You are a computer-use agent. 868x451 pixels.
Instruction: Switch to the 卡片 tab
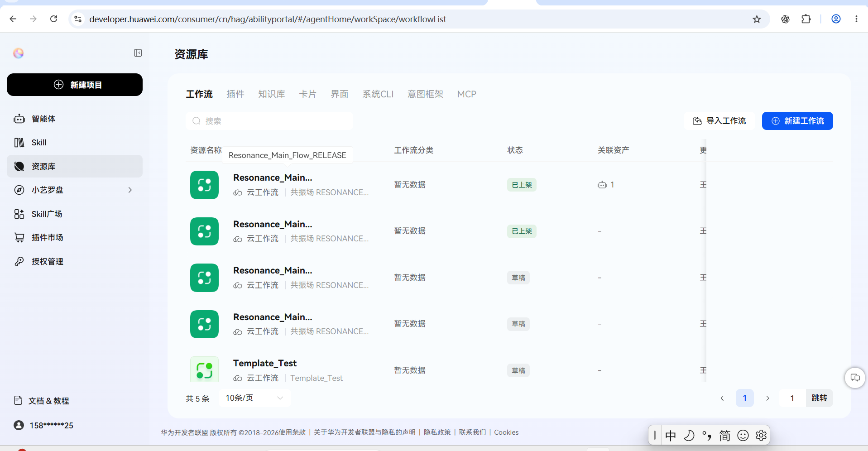tap(308, 94)
